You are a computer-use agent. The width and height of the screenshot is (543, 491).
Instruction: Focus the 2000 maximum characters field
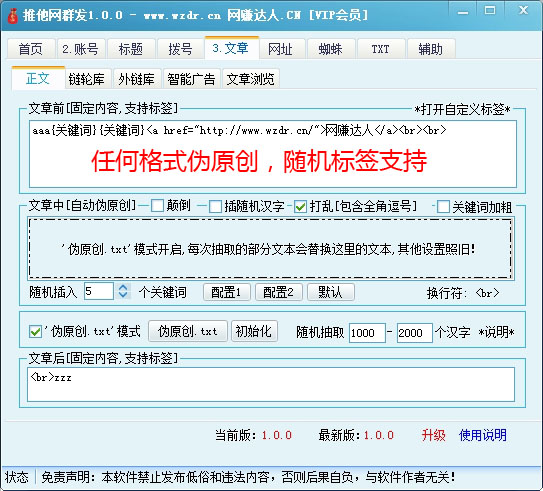click(415, 333)
